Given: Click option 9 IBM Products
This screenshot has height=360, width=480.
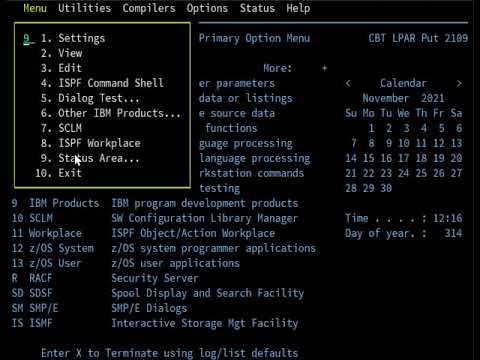Looking at the screenshot, I should point(55,203).
